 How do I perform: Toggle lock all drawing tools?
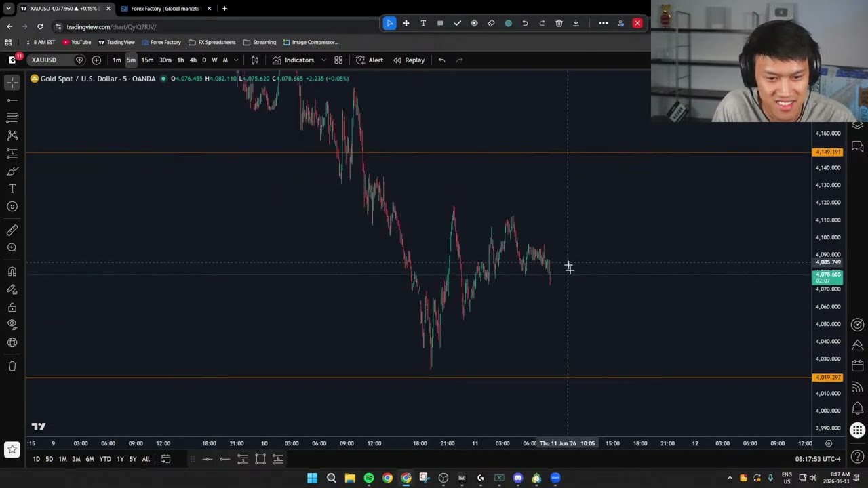point(12,307)
